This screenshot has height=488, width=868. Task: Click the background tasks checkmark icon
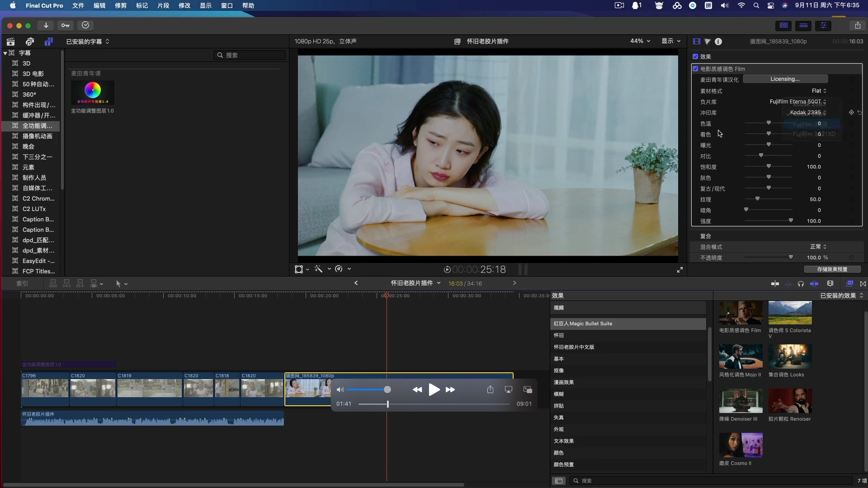click(85, 26)
